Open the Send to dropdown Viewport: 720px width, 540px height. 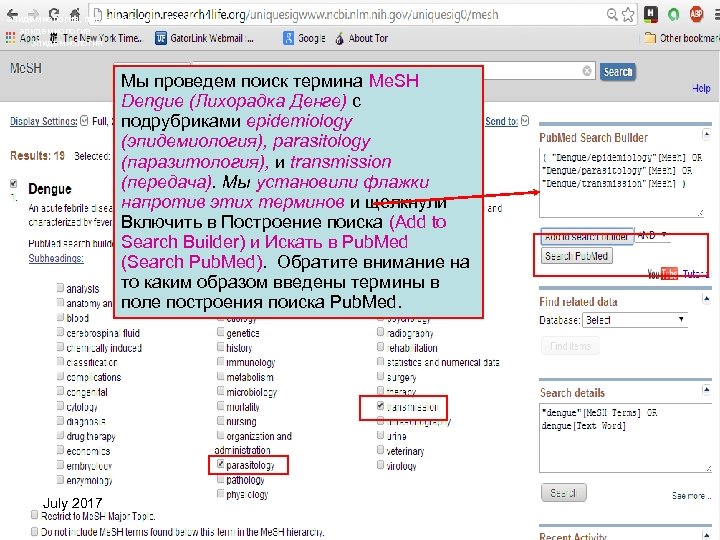click(x=507, y=121)
